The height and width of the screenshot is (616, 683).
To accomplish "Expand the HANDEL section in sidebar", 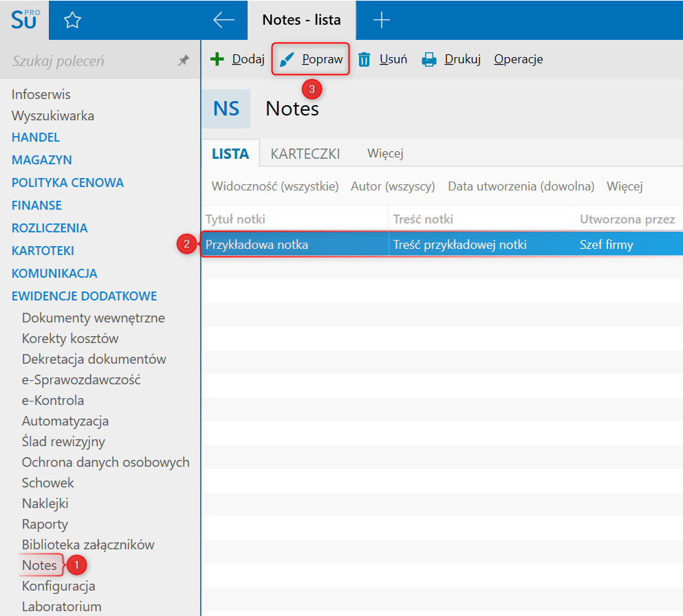I will pyautogui.click(x=36, y=137).
